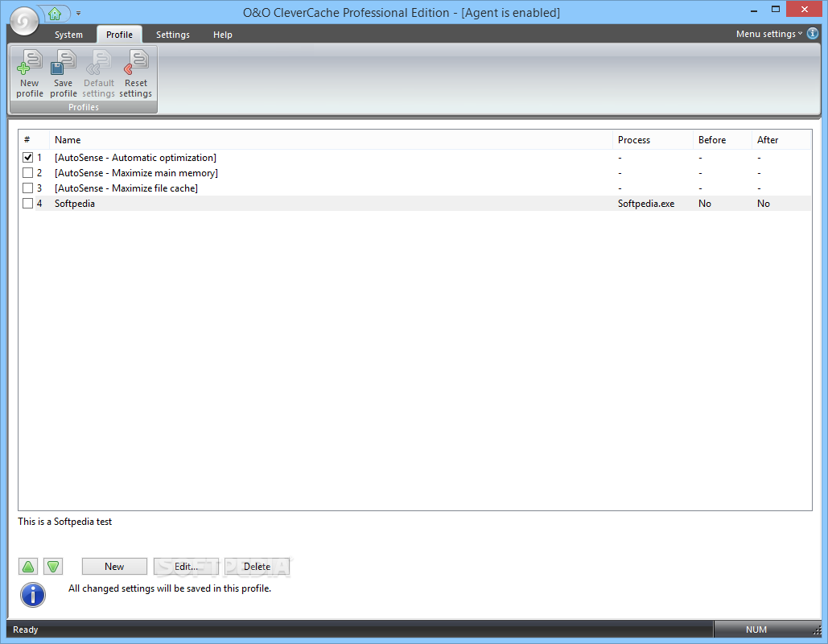
Task: Select the '[AutoSense - Maximize file cache]' row
Action: click(415, 188)
